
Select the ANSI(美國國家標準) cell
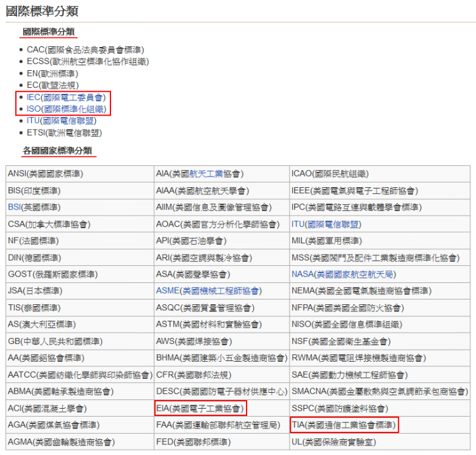pos(80,174)
